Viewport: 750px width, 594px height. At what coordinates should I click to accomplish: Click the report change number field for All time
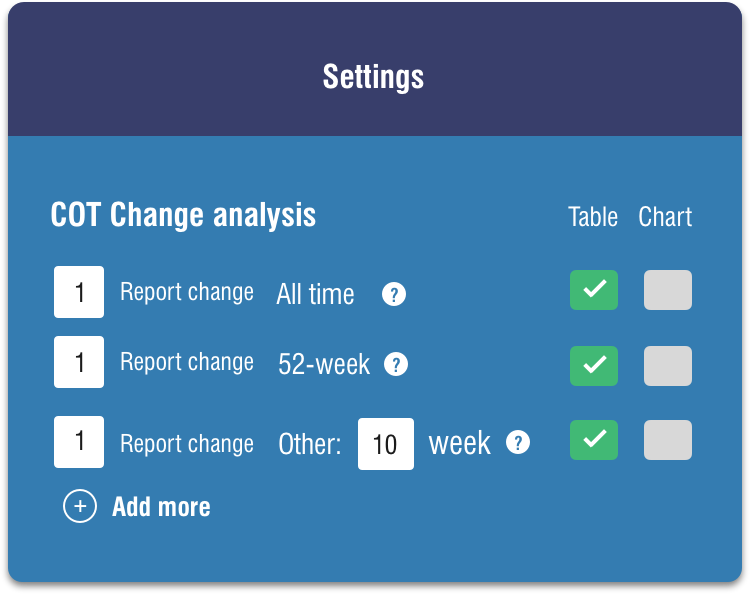pyautogui.click(x=79, y=292)
